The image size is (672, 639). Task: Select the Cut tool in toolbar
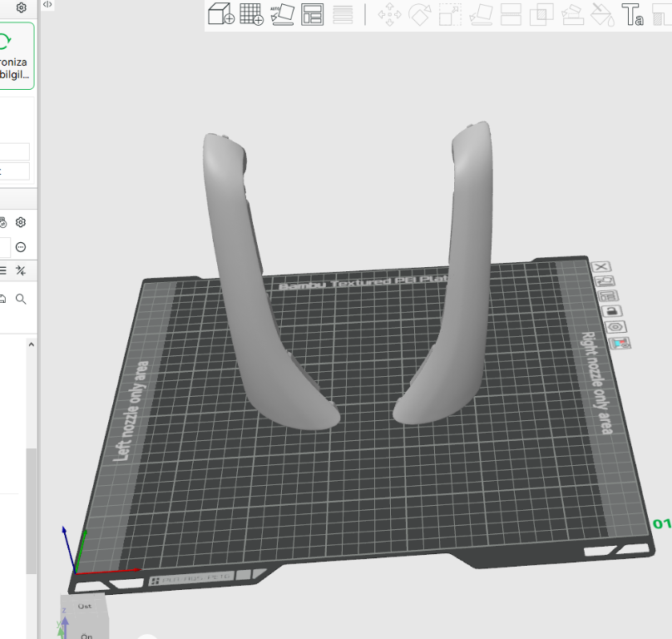click(511, 14)
